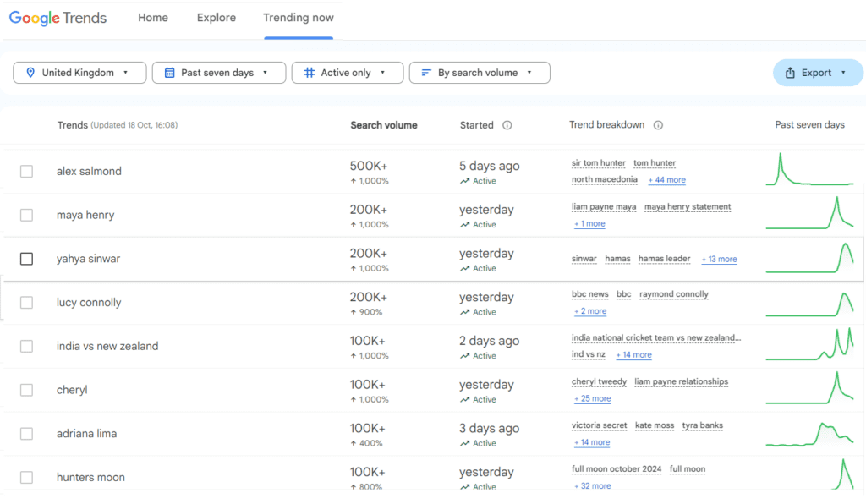
Task: Click the info icon beside Trend breakdown
Action: coord(658,125)
